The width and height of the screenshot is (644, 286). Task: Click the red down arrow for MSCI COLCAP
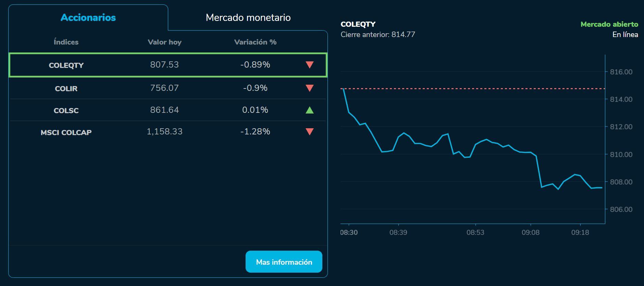310,132
